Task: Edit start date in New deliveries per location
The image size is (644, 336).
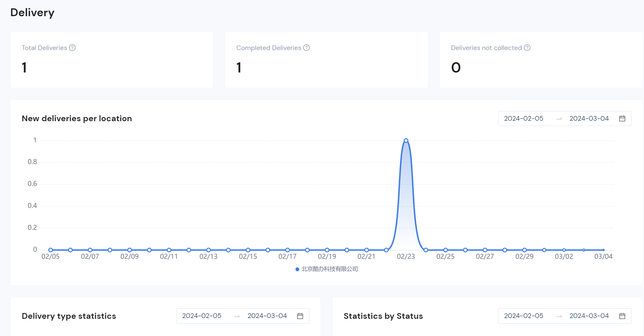Action: pos(524,119)
